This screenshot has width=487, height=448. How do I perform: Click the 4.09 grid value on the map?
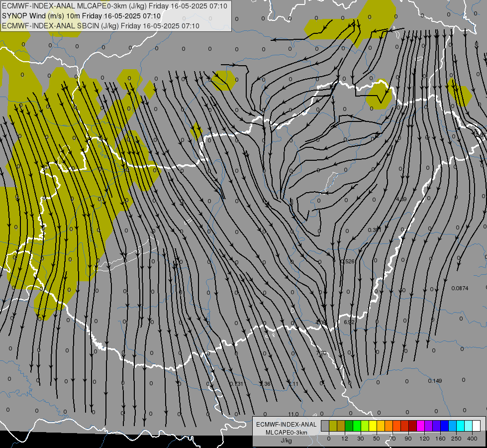point(321,323)
